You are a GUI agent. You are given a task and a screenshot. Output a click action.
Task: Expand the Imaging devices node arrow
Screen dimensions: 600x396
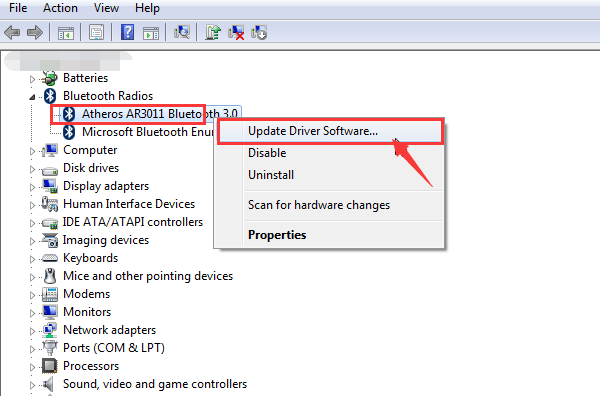[32, 241]
